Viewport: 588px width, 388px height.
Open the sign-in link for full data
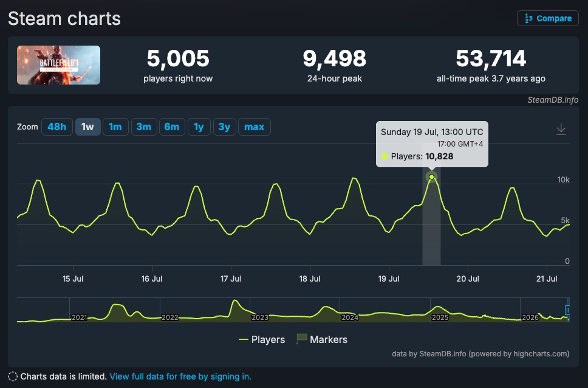180,376
